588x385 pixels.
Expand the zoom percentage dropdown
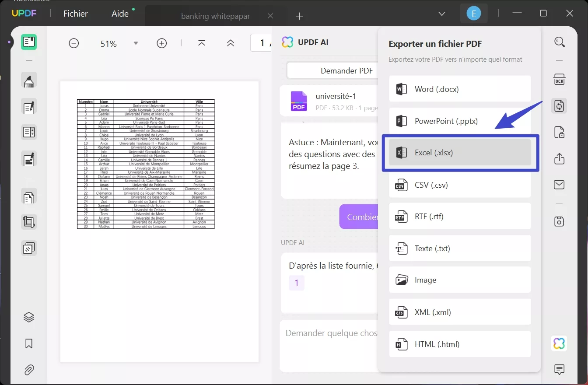(x=136, y=43)
